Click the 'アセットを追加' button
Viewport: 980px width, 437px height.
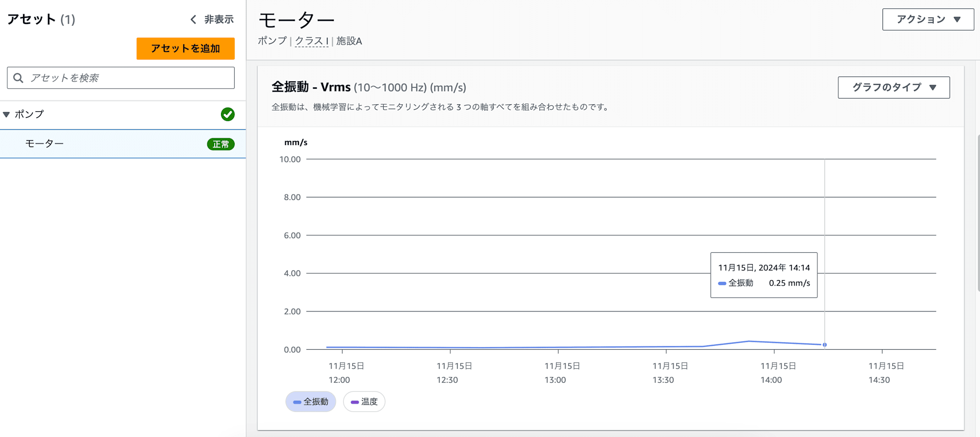[x=185, y=49]
